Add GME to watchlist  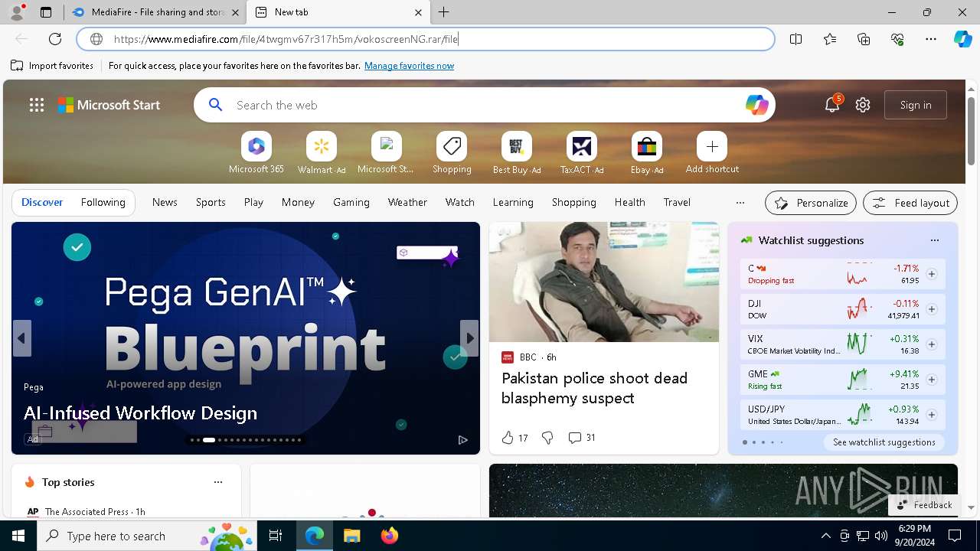pyautogui.click(x=932, y=380)
